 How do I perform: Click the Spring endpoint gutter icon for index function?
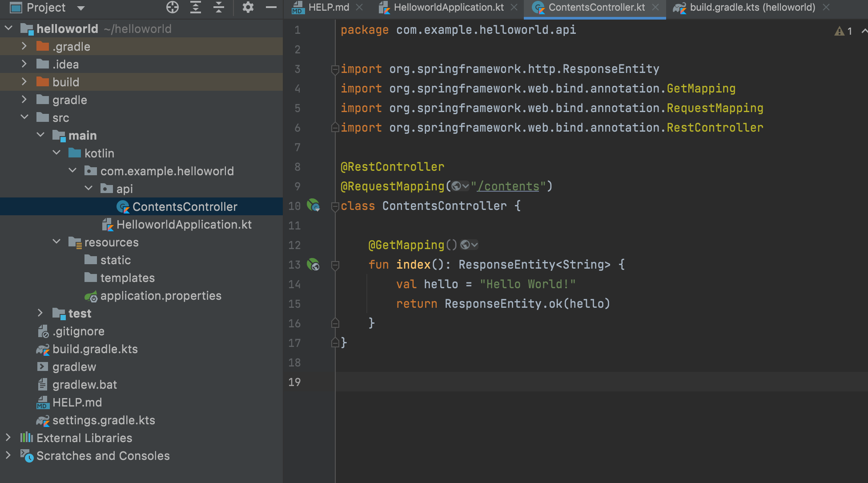click(x=313, y=265)
